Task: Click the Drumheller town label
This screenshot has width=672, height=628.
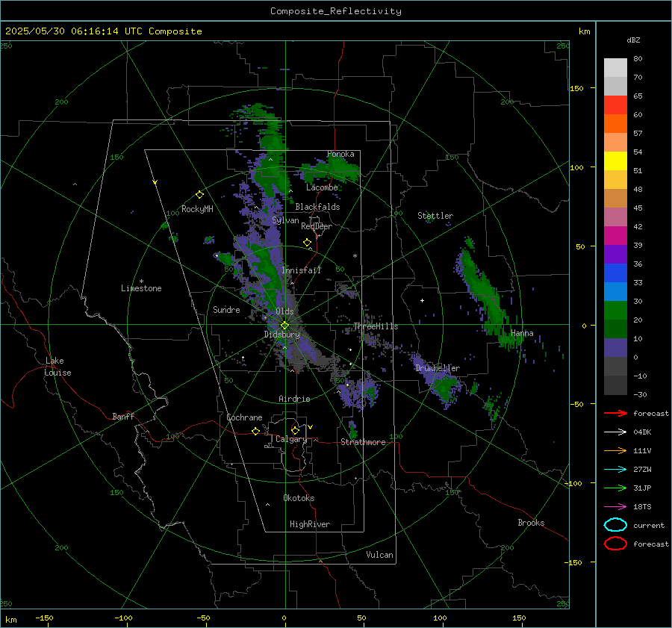Action: (437, 368)
